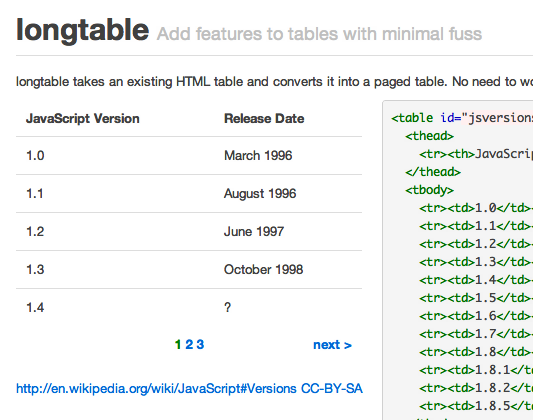
Task: Click the table id="jsversions" code line
Action: (x=462, y=118)
